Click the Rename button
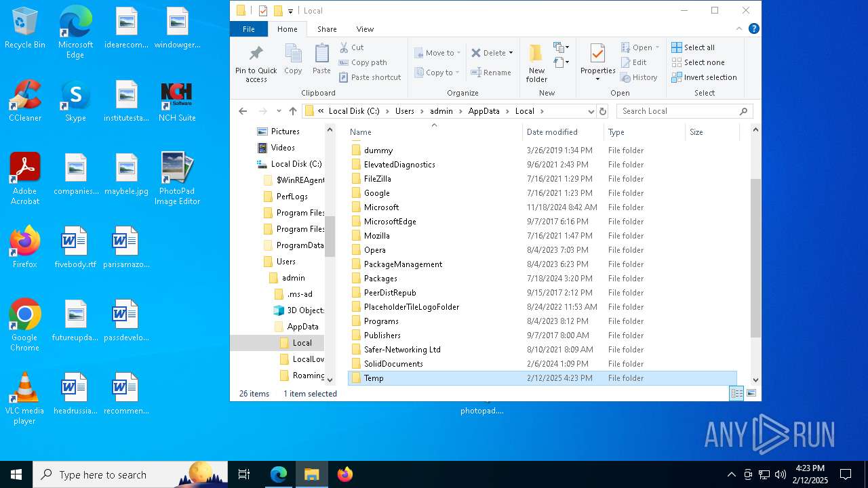This screenshot has height=488, width=868. point(491,73)
